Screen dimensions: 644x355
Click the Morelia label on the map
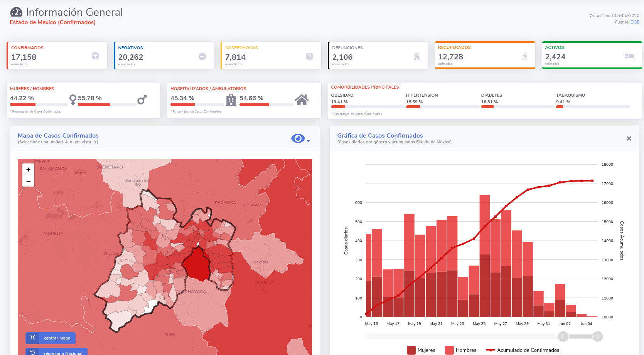(53, 234)
